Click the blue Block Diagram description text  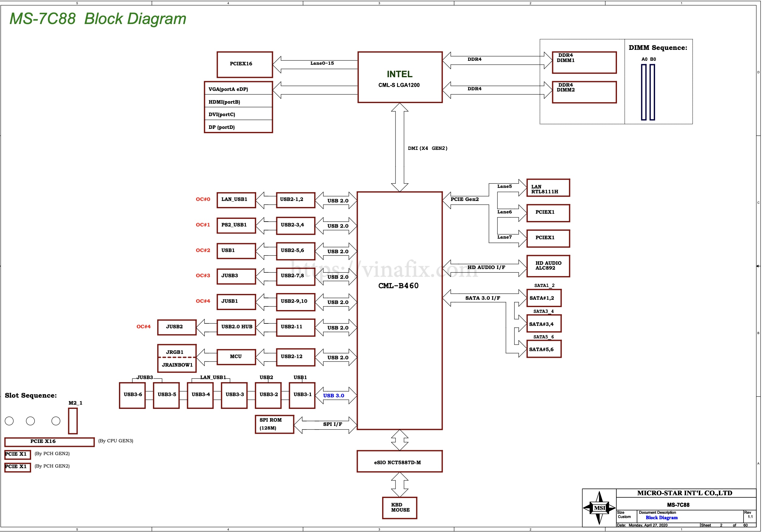click(661, 518)
